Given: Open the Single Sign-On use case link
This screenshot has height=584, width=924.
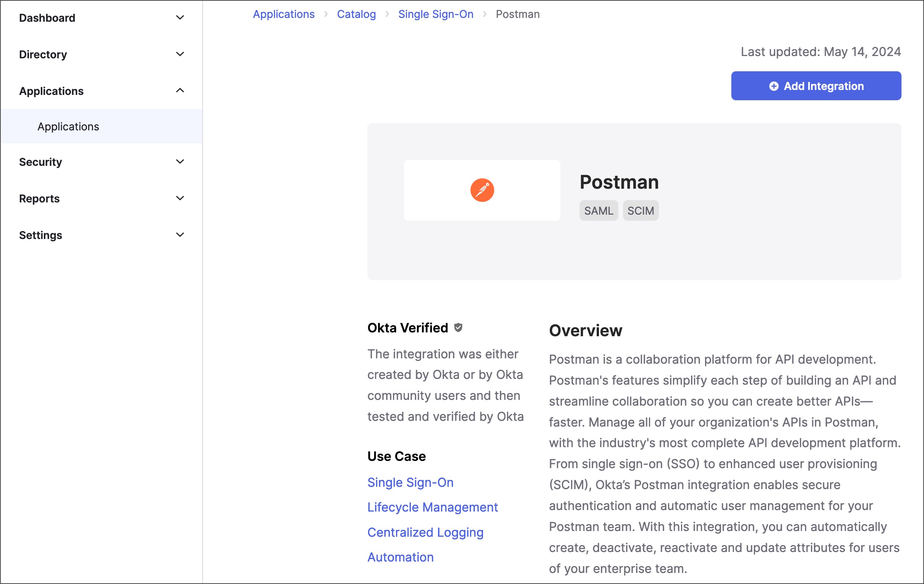Looking at the screenshot, I should click(410, 482).
